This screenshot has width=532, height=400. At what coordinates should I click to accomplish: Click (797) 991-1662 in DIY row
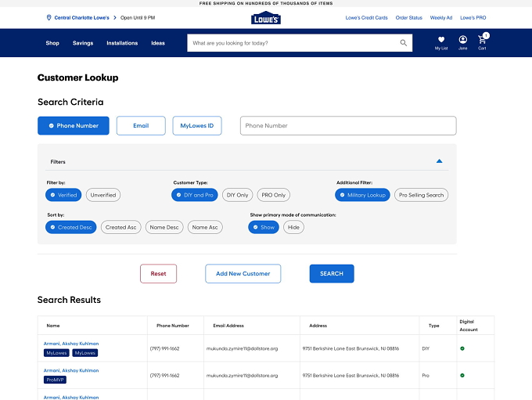pos(164,348)
